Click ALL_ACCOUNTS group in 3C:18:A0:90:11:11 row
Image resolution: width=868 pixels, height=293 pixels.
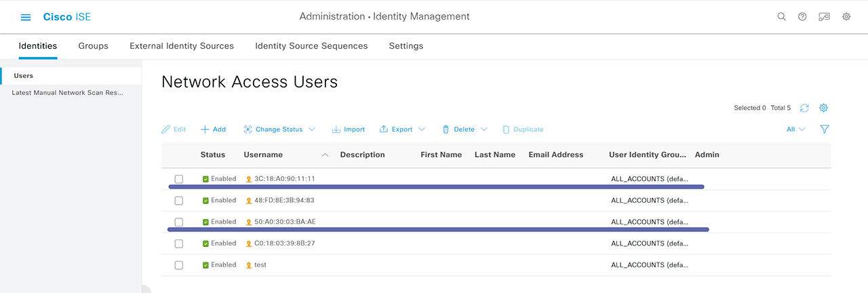tap(650, 179)
